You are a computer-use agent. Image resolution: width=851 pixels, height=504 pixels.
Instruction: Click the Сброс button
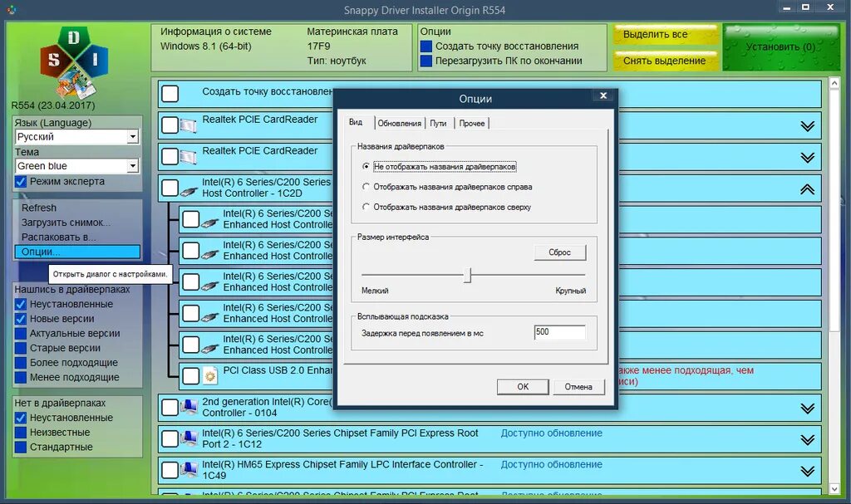[559, 252]
